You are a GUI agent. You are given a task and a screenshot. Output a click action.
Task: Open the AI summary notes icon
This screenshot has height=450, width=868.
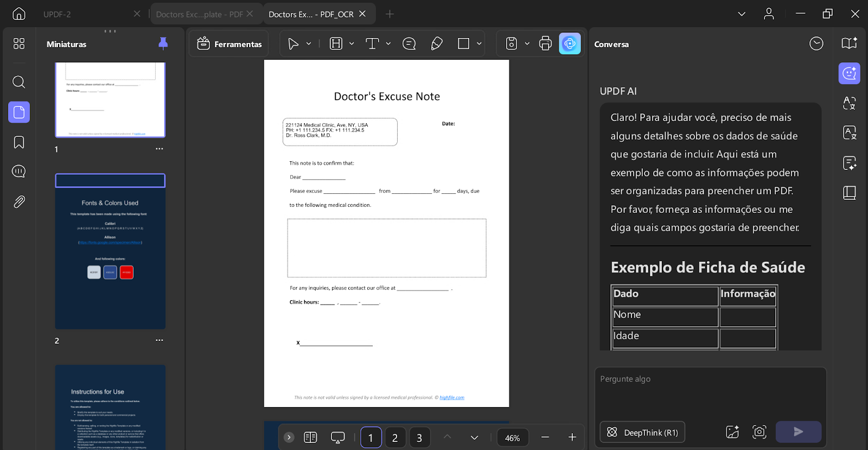pyautogui.click(x=850, y=163)
